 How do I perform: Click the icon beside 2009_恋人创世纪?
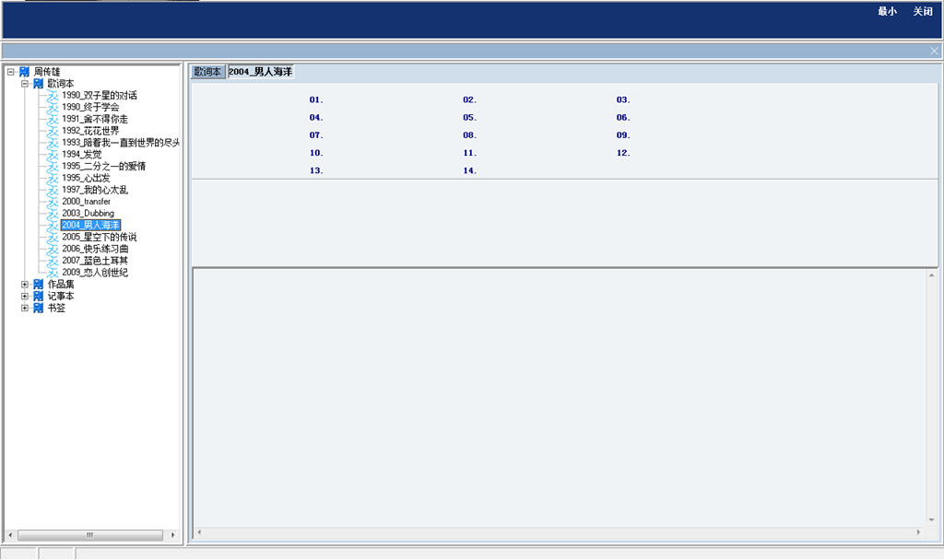point(53,273)
